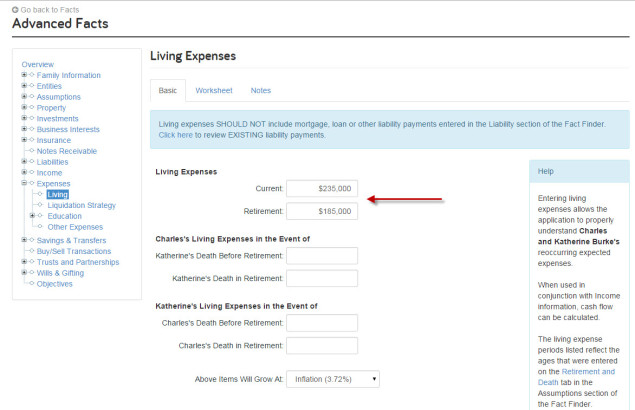Image resolution: width=635 pixels, height=410 pixels.
Task: Select Assumptions in the navigation tree
Action: tap(59, 97)
